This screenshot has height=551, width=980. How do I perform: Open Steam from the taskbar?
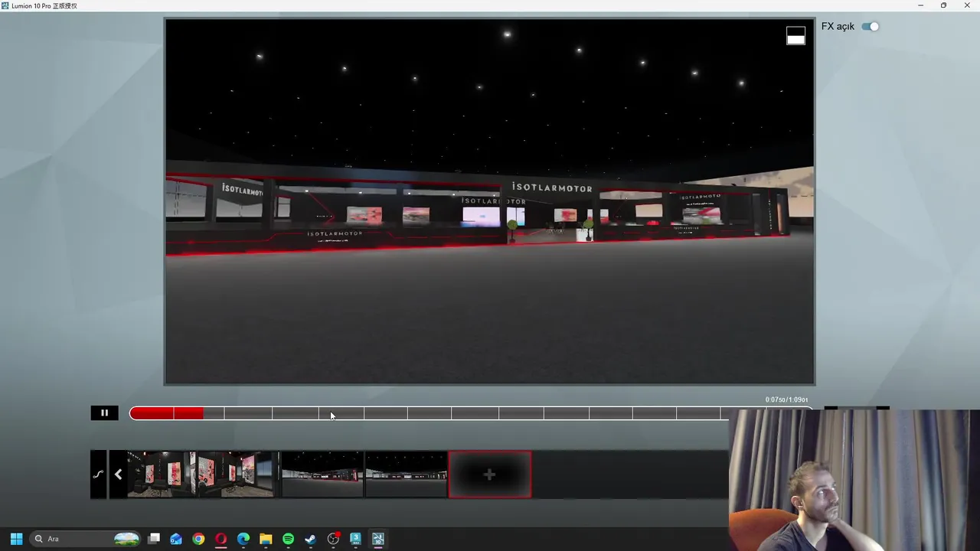click(310, 539)
